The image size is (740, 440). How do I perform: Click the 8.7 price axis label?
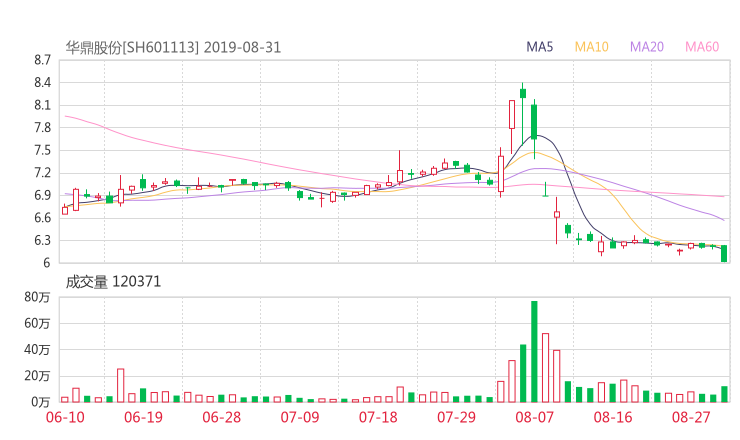tap(41, 60)
